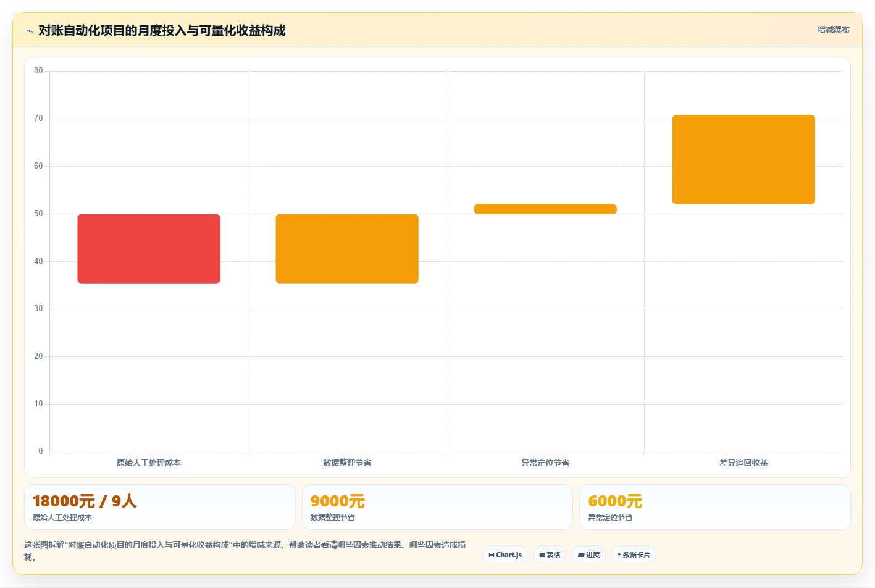Click the 数据整理节省 x-axis label
This screenshot has width=875, height=588.
[347, 463]
